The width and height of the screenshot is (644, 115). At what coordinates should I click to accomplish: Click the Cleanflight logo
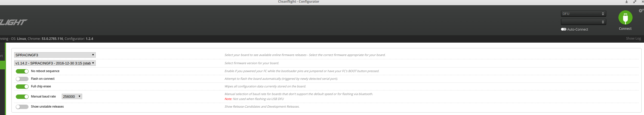13,22
